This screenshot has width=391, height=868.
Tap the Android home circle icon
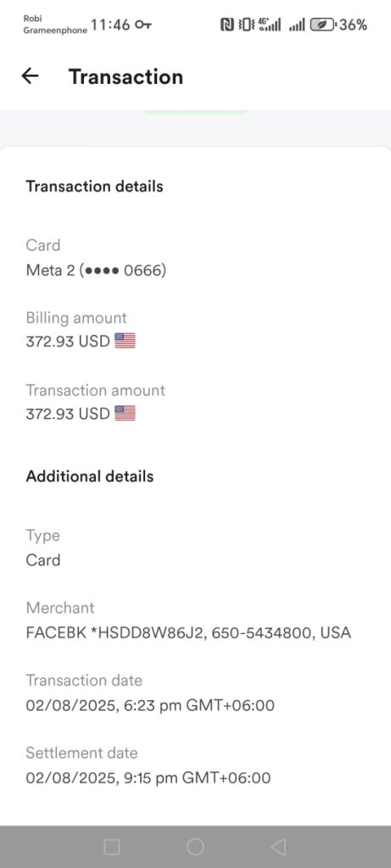click(x=195, y=847)
